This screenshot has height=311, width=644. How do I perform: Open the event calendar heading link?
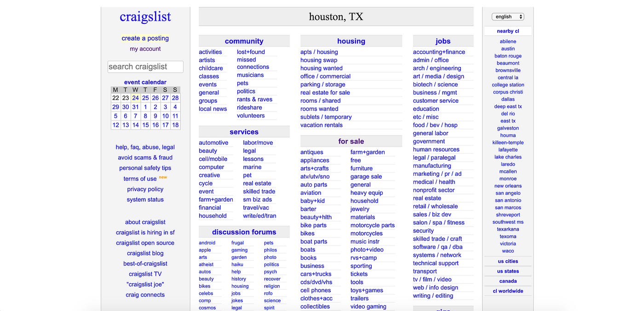point(145,82)
